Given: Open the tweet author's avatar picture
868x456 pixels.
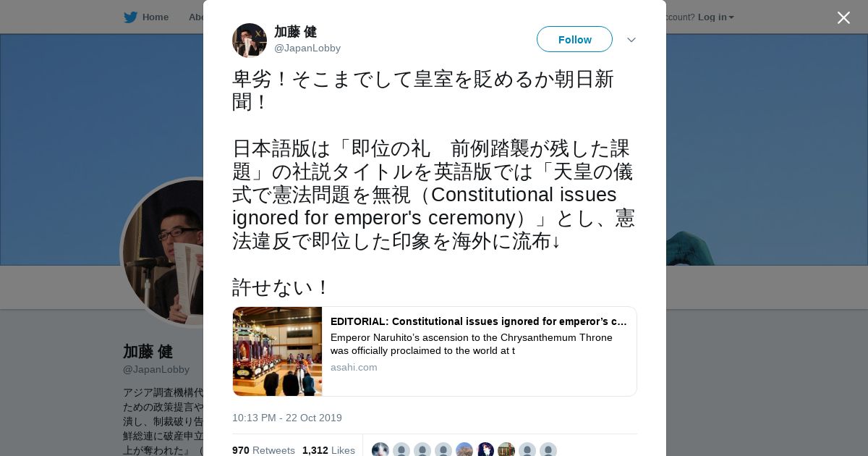Looking at the screenshot, I should 250,40.
